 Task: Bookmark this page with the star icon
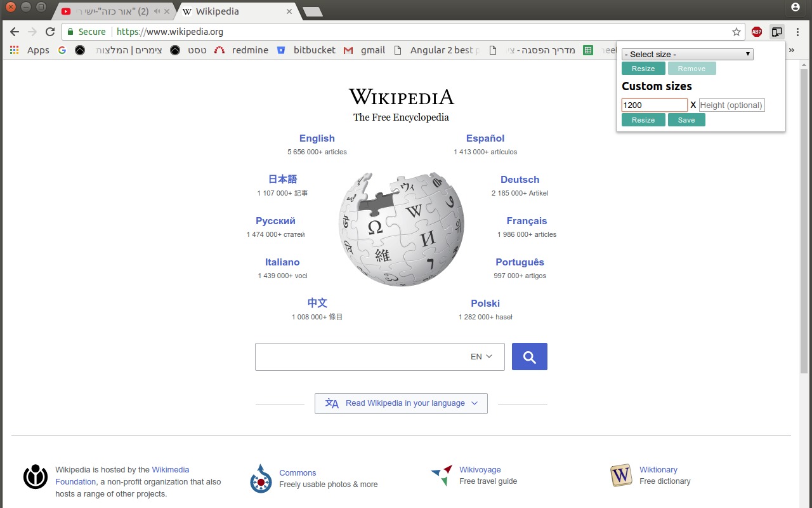click(x=736, y=32)
